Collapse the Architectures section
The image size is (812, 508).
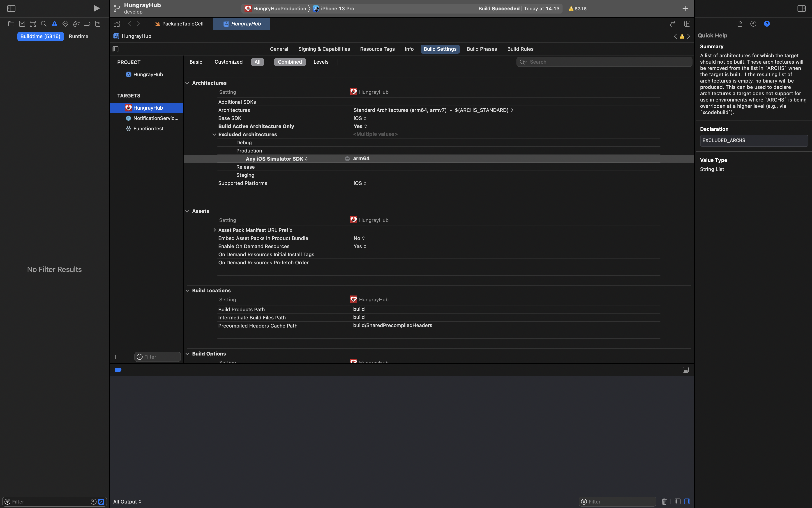[187, 83]
